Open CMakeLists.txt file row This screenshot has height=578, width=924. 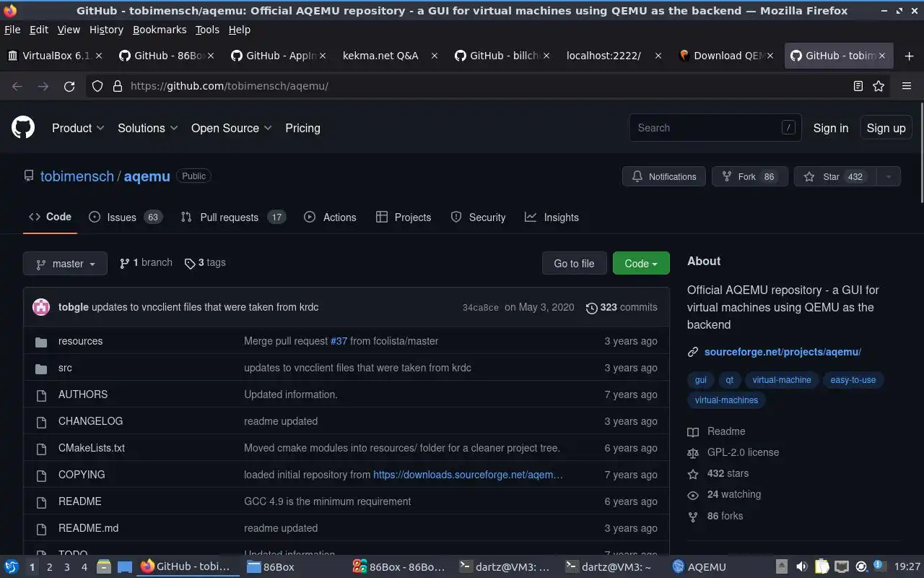tap(346, 448)
